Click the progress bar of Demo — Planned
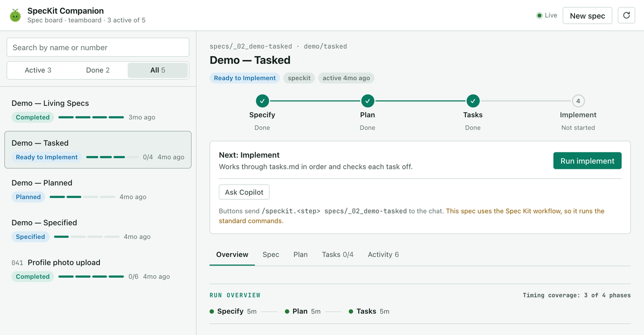Image resolution: width=644 pixels, height=335 pixels. 82,197
